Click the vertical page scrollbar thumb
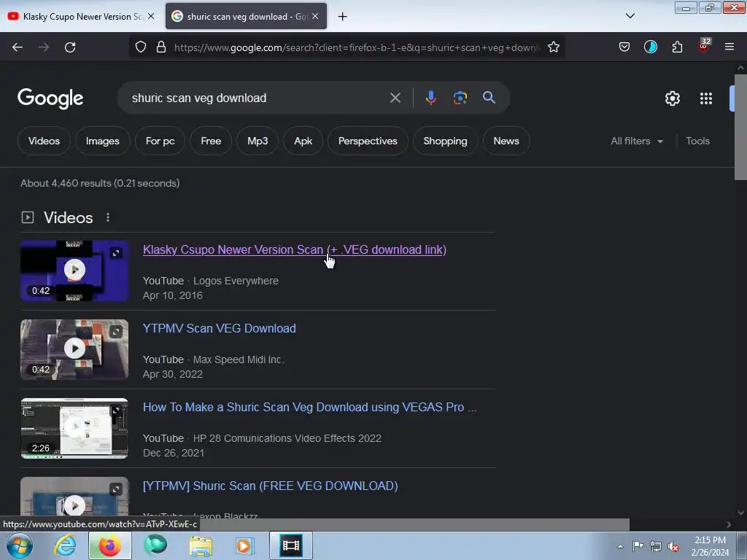The height and width of the screenshot is (560, 747). 740,127
